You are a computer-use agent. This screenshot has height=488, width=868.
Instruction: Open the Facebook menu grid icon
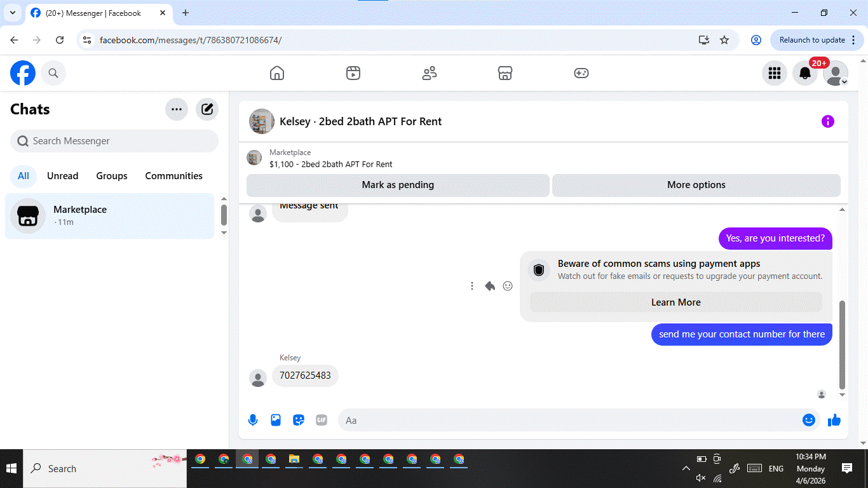tap(775, 73)
